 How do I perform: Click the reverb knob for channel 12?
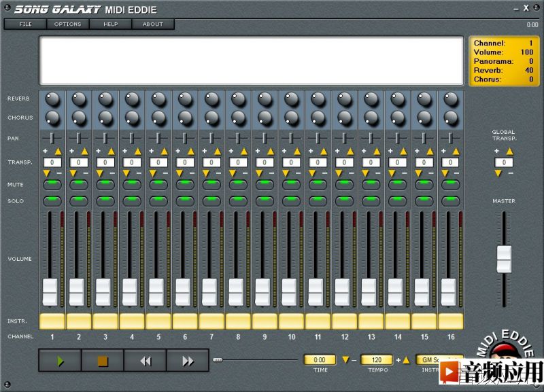tap(345, 99)
